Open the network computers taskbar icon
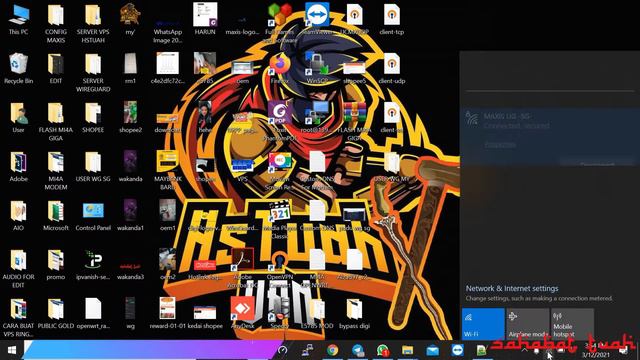The height and width of the screenshot is (360, 640). 308,350
